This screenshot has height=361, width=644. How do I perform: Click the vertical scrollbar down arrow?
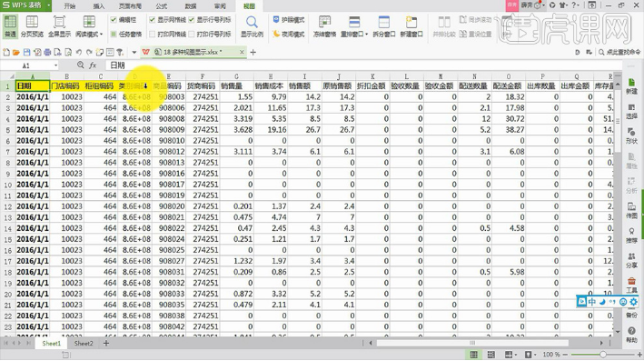(x=618, y=331)
